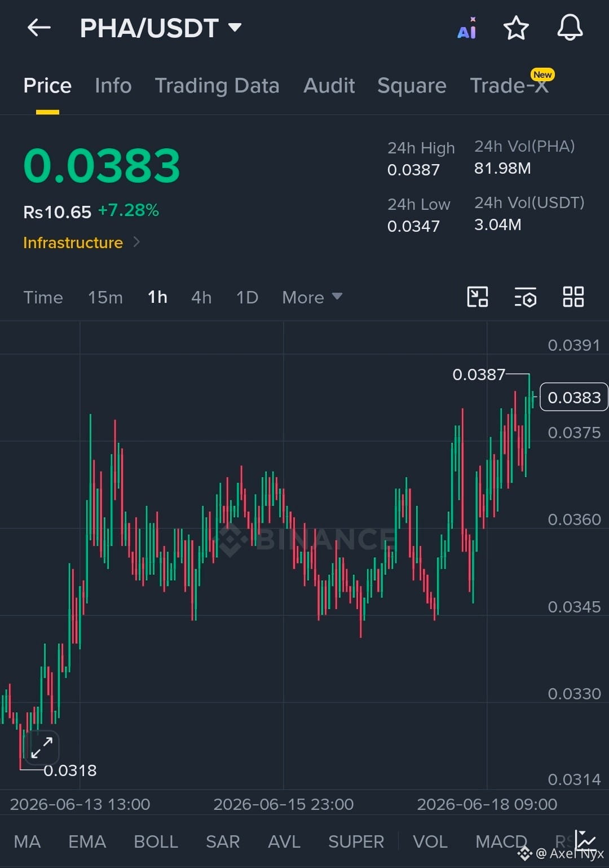Open the PHA/USDT pair selector dropdown
Viewport: 609px width, 868px height.
coord(161,28)
